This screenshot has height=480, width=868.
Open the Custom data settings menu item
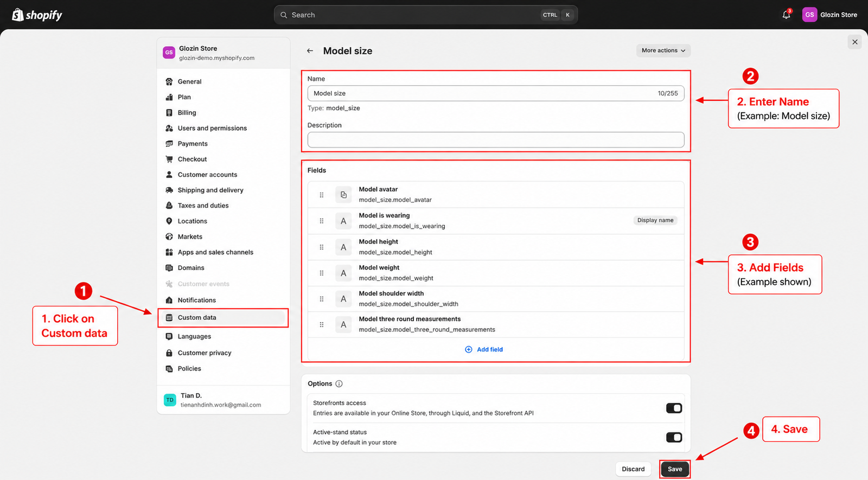coord(223,318)
